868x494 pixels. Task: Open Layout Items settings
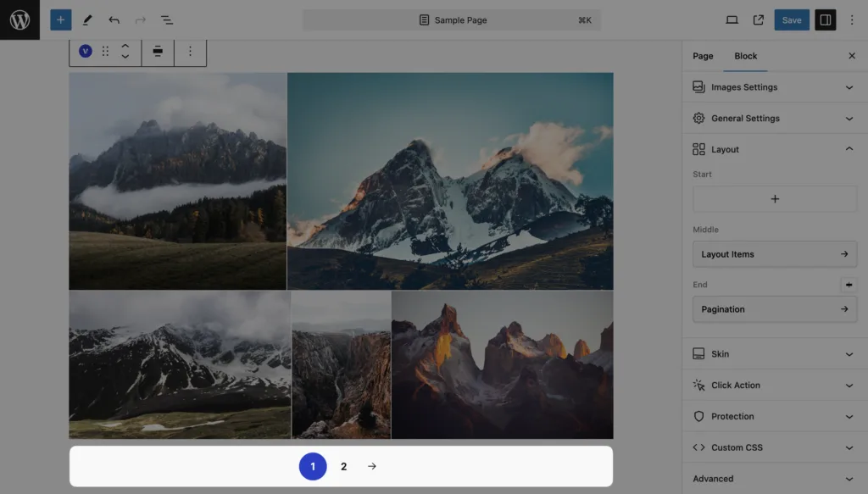(x=775, y=254)
